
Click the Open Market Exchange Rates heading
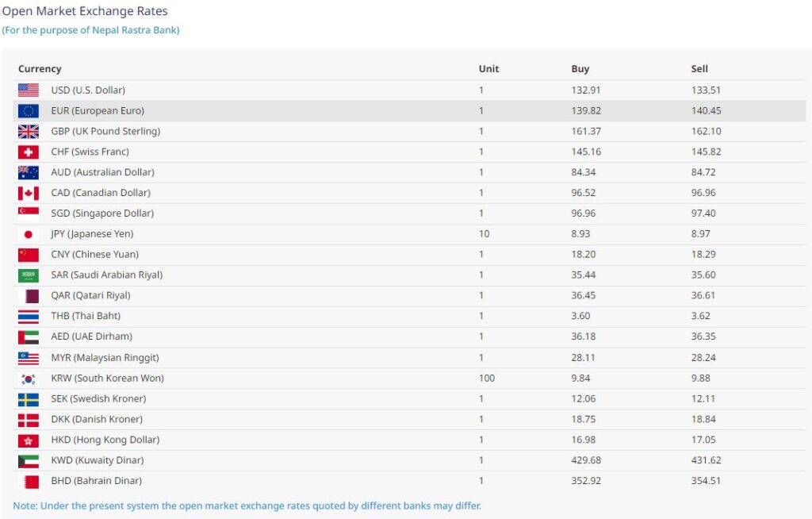click(85, 12)
